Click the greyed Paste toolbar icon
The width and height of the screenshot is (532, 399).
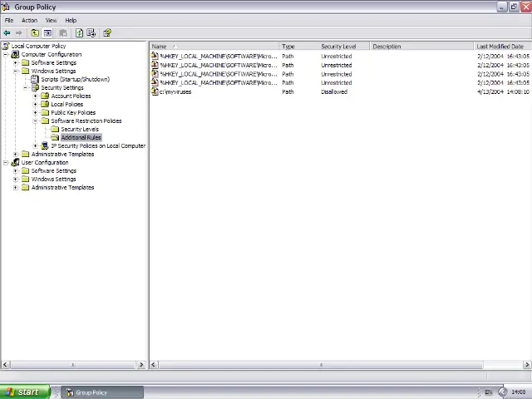tap(63, 33)
